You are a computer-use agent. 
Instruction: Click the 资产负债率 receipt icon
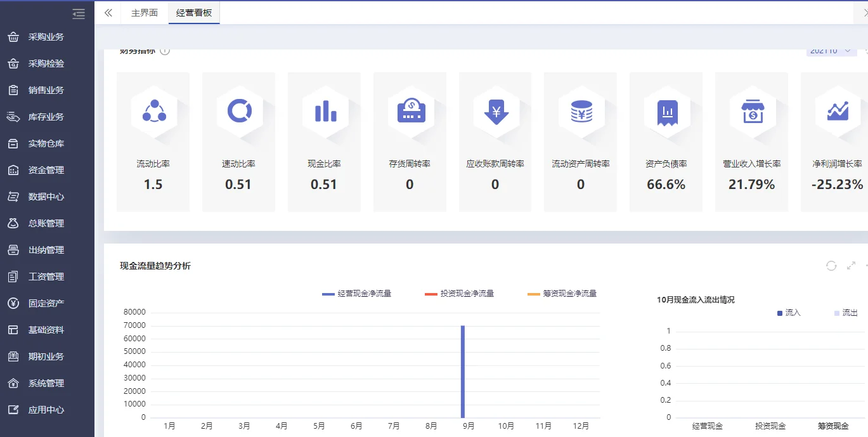tap(666, 112)
